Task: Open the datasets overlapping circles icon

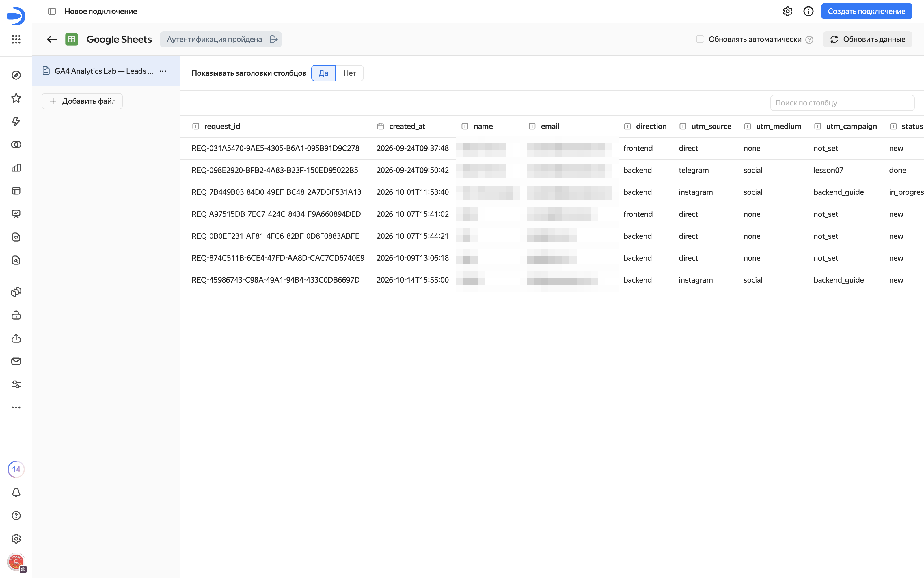Action: [x=16, y=144]
